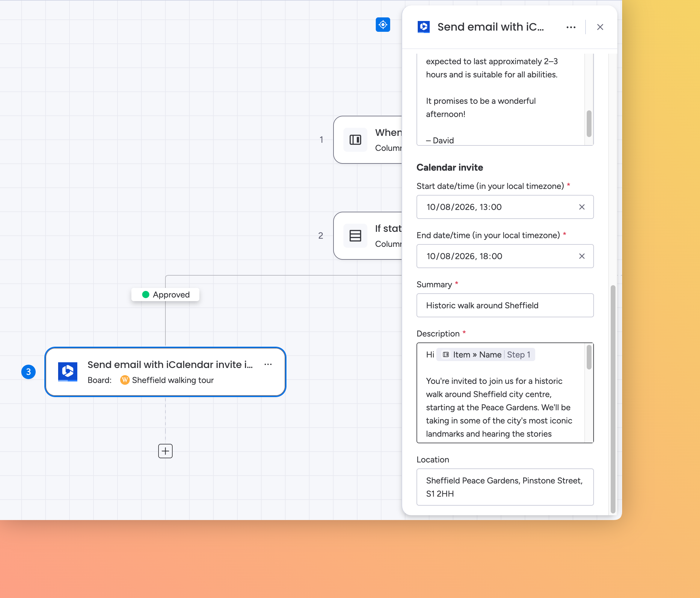Image resolution: width=700 pixels, height=598 pixels.
Task: Click the recenter canvas target icon
Action: pos(383,25)
